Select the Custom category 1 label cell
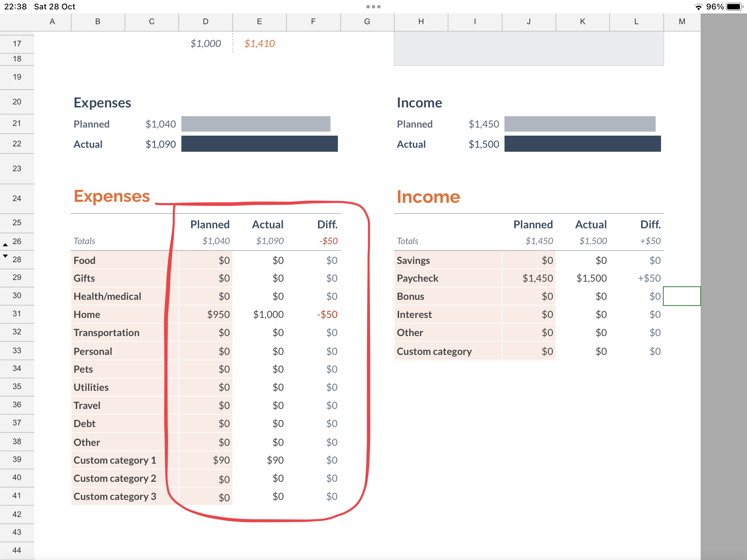The height and width of the screenshot is (560, 747). [x=115, y=460]
